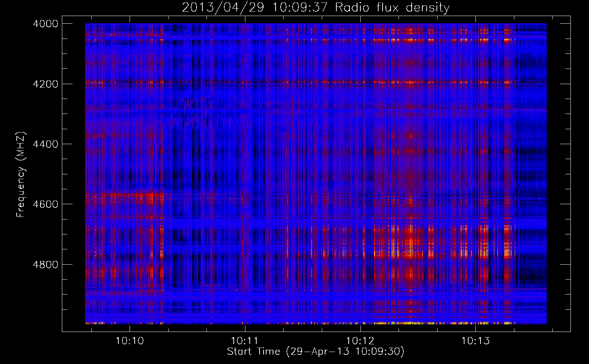The width and height of the screenshot is (589, 364).
Task: Click the 'Start Time (29-Apr-13 10:09:30)' axis label
Action: coord(316,352)
